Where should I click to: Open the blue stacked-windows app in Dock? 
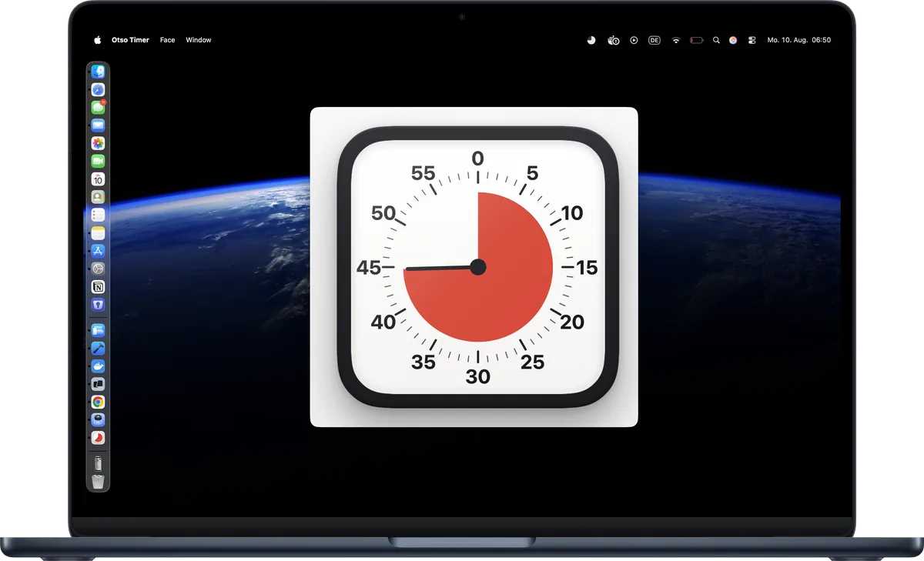98,330
